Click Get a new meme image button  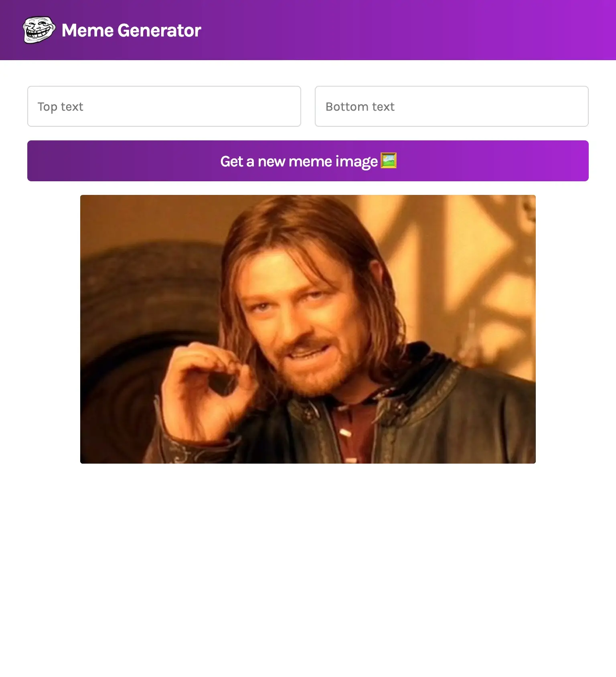[308, 161]
